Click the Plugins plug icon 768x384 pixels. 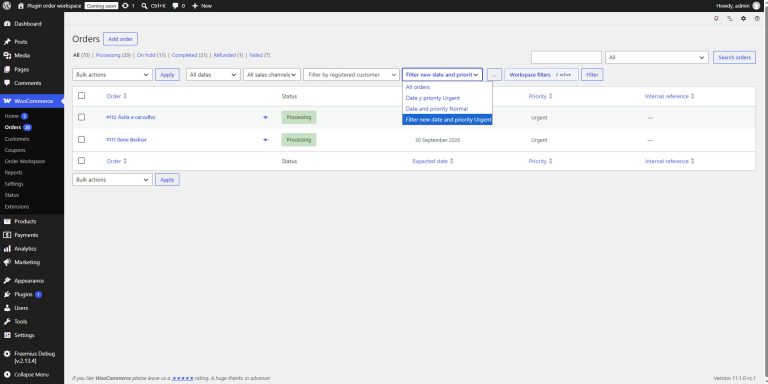coord(7,294)
